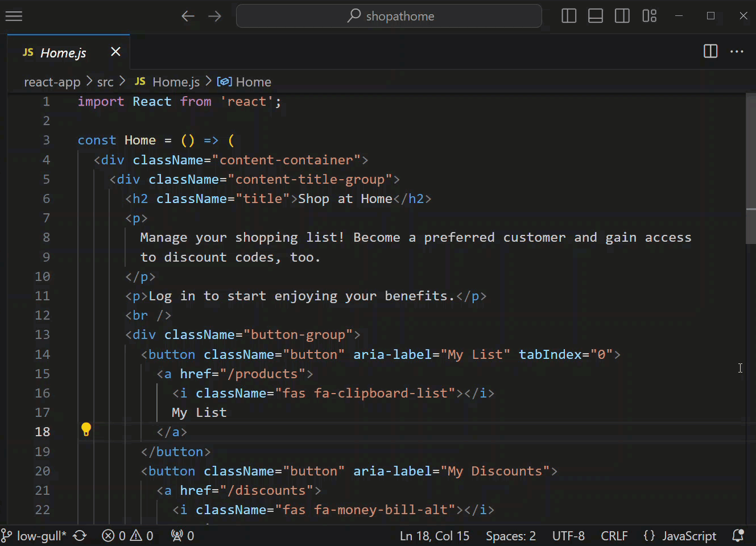Open the Home symbol breadcrumb

pos(254,81)
